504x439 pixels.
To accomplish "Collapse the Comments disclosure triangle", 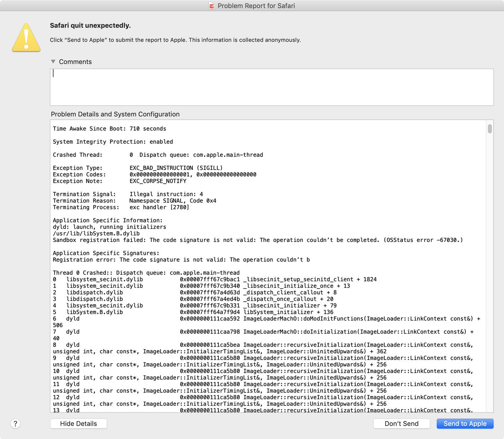I will click(x=53, y=61).
